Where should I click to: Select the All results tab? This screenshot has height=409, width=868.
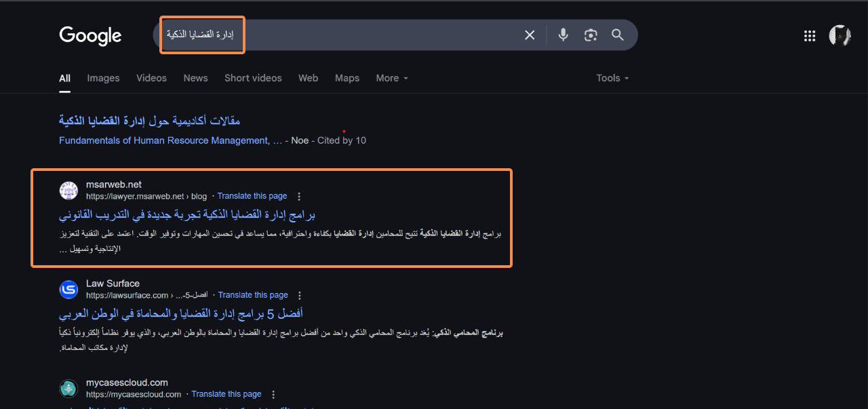tap(64, 78)
